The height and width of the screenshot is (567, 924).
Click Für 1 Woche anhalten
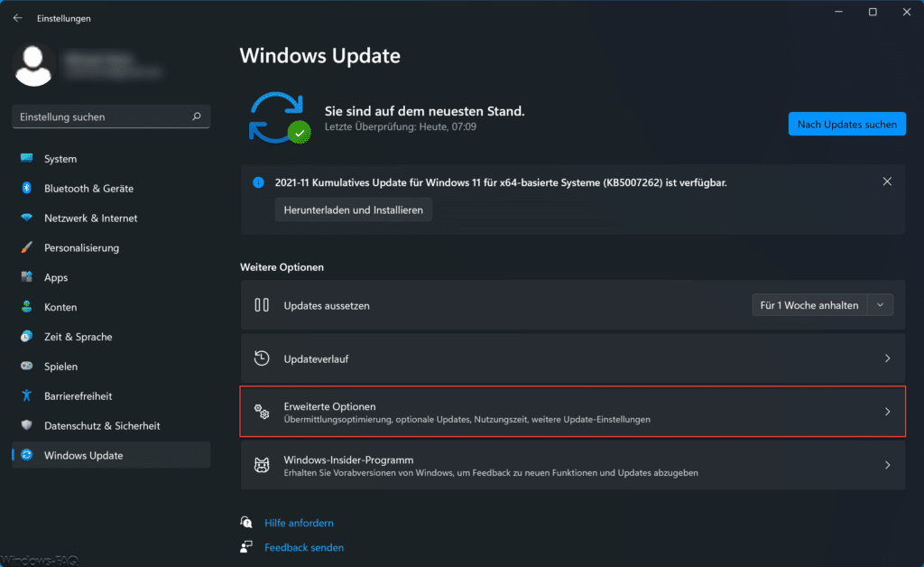[809, 305]
